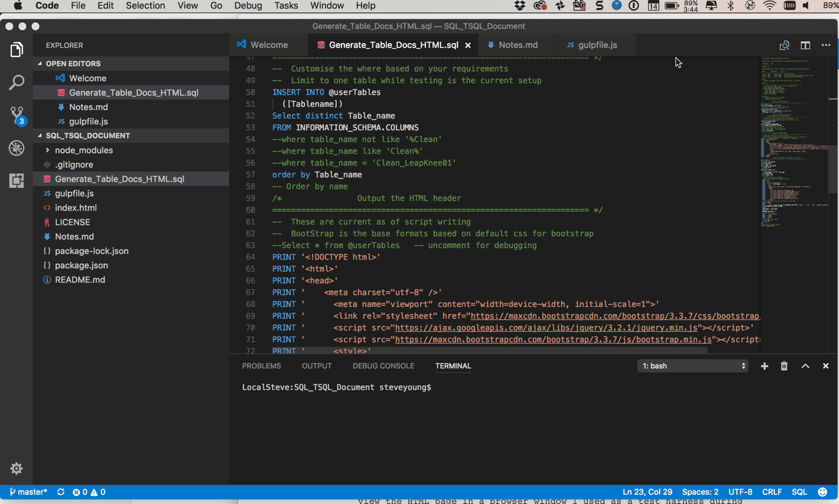
Task: Focus the terminal prompt line
Action: tap(337, 387)
